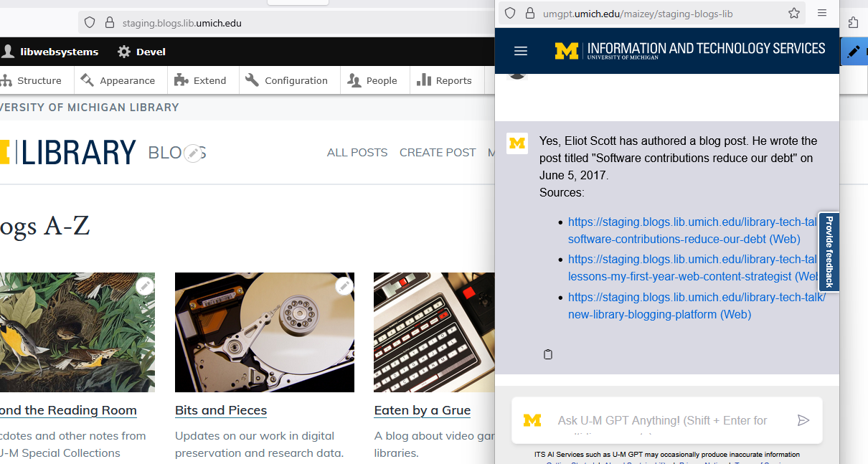Click the Maizey M avatar beside the response
The image size is (868, 464).
(x=517, y=143)
